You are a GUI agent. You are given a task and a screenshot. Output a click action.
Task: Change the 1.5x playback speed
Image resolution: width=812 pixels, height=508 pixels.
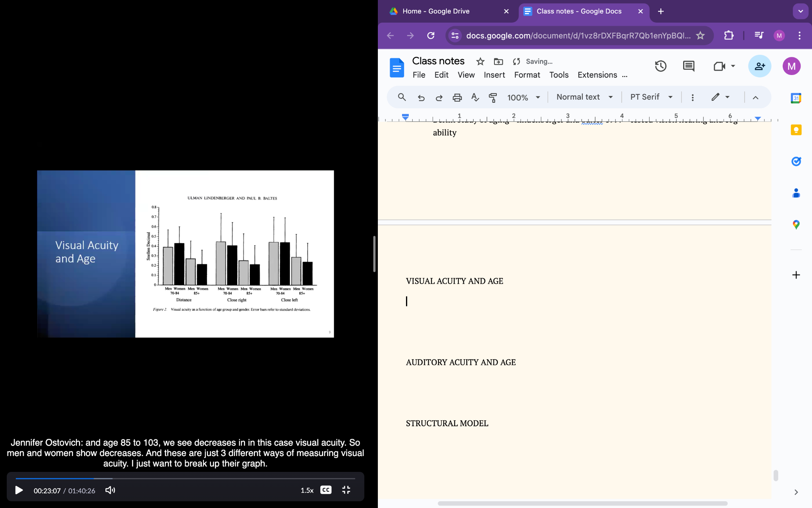[307, 490]
